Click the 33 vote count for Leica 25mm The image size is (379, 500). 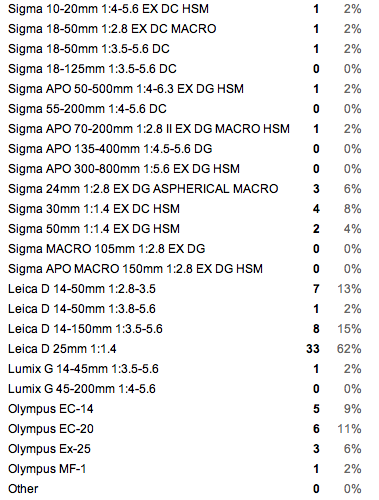(313, 349)
